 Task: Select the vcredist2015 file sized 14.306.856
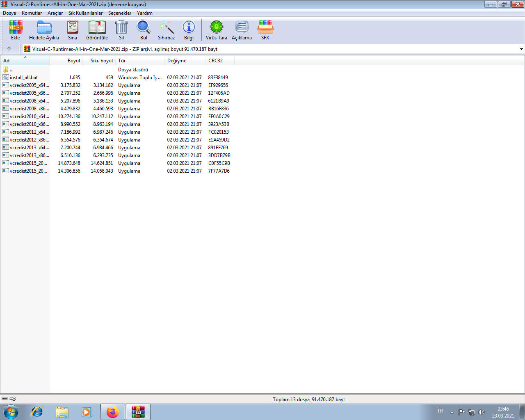click(x=117, y=171)
